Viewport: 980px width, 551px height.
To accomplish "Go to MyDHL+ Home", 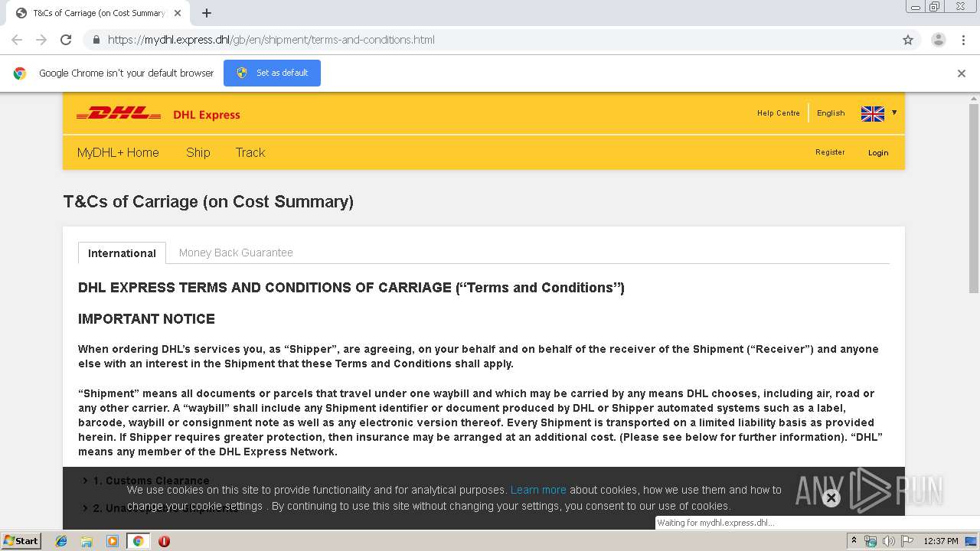I will point(118,152).
